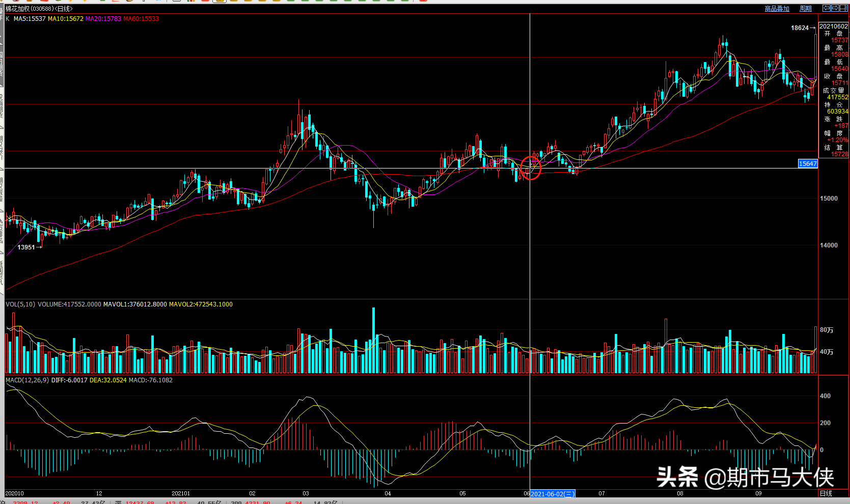Click the 2021-06-02(三) date marker

(553, 494)
